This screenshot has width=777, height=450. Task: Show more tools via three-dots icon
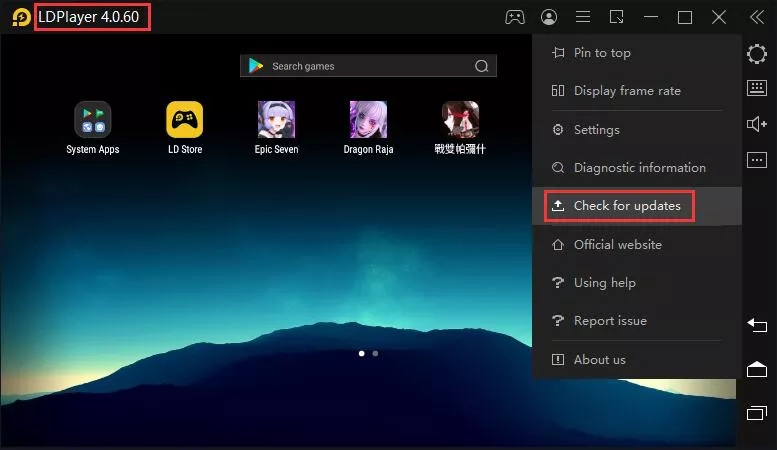pos(757,160)
